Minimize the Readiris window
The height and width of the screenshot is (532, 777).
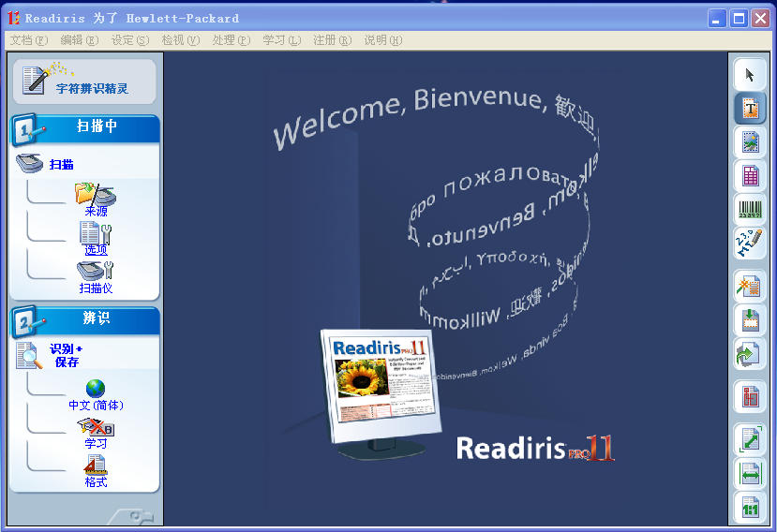tap(716, 19)
